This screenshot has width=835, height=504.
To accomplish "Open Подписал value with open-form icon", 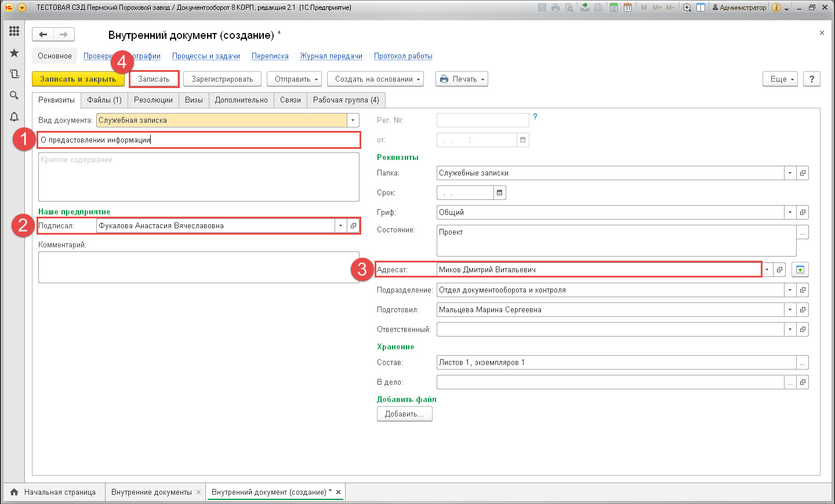I will click(353, 226).
